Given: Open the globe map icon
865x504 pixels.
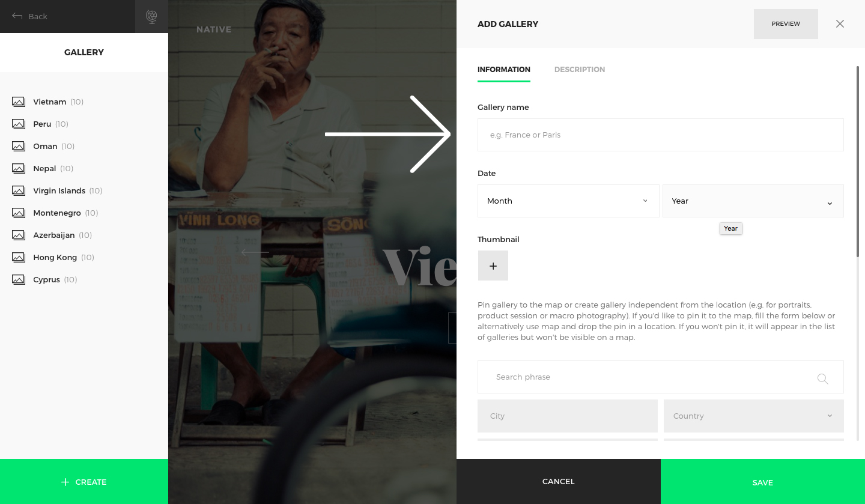Looking at the screenshot, I should [x=151, y=17].
